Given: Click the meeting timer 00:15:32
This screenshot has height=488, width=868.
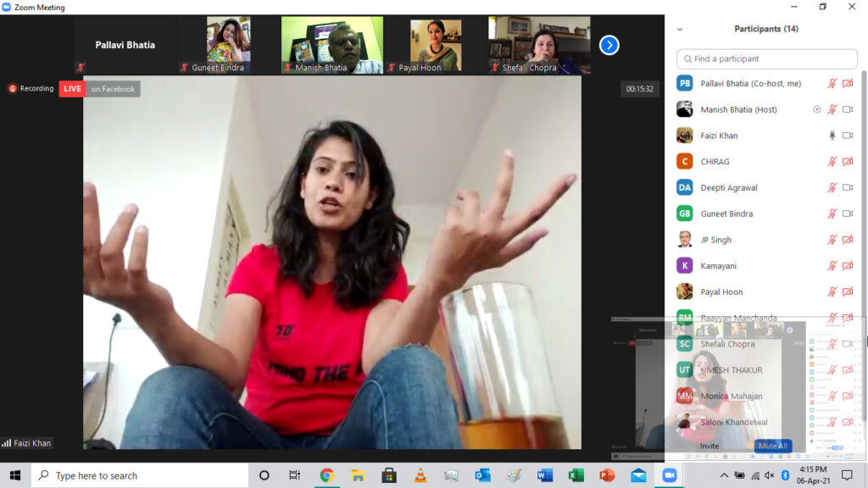Looking at the screenshot, I should pos(639,88).
